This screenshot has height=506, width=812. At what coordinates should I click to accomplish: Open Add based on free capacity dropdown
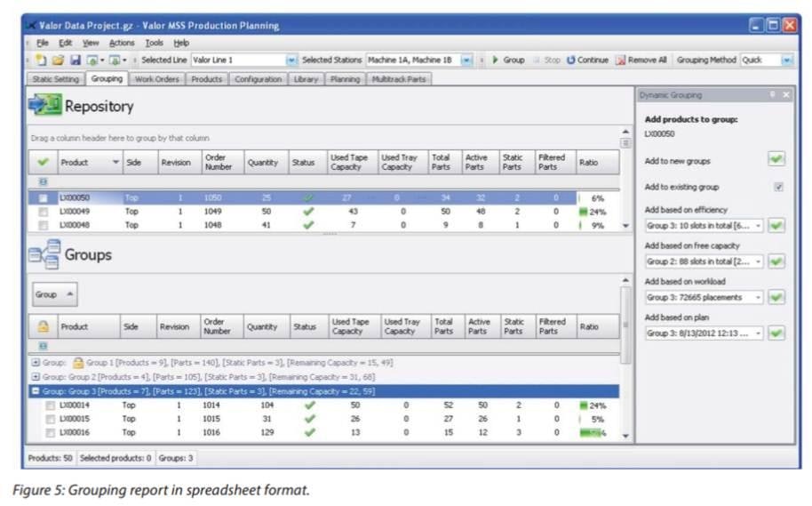tap(758, 261)
